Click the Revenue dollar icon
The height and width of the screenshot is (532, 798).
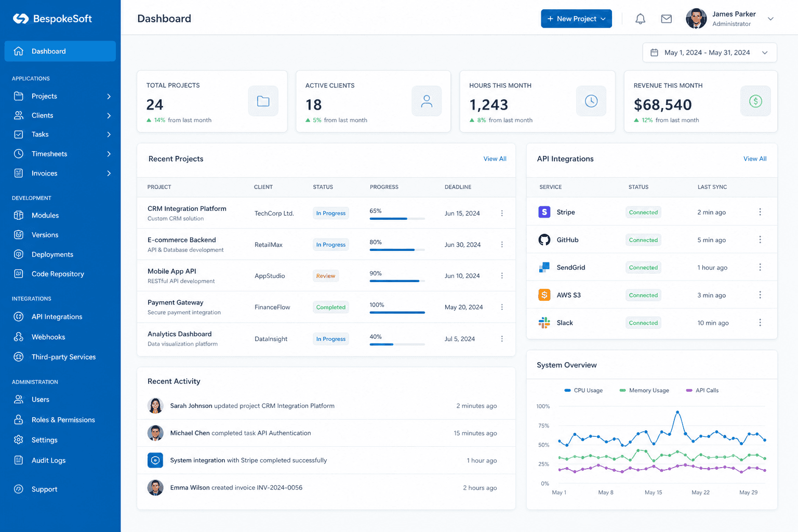point(755,101)
